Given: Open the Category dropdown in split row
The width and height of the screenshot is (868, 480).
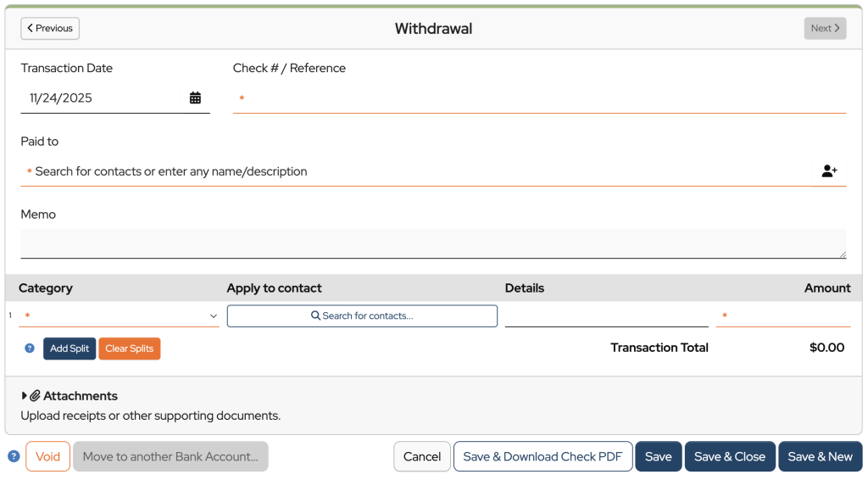Looking at the screenshot, I should pyautogui.click(x=119, y=315).
